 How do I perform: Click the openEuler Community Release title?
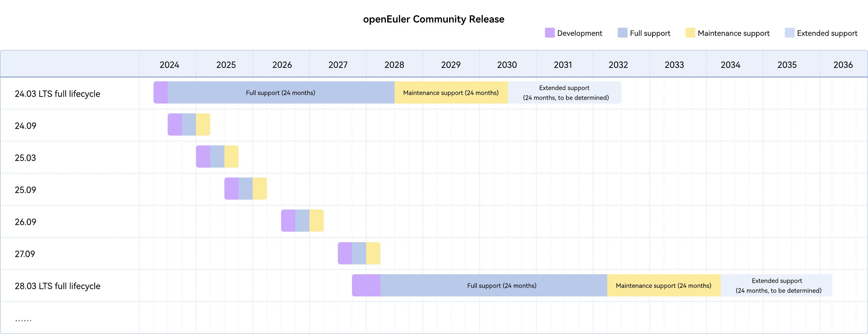(x=433, y=19)
